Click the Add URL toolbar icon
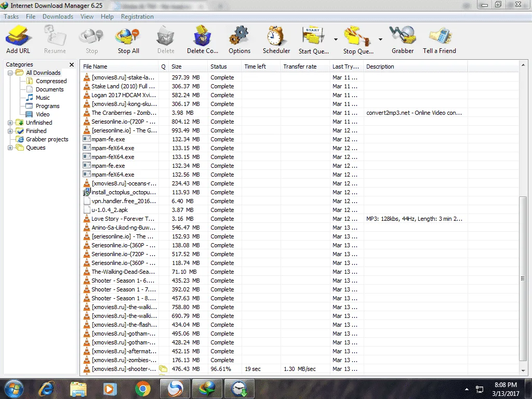 tap(18, 39)
